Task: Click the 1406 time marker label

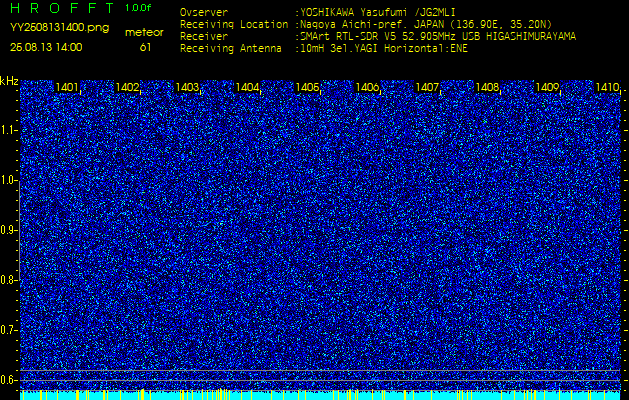Action: [367, 87]
